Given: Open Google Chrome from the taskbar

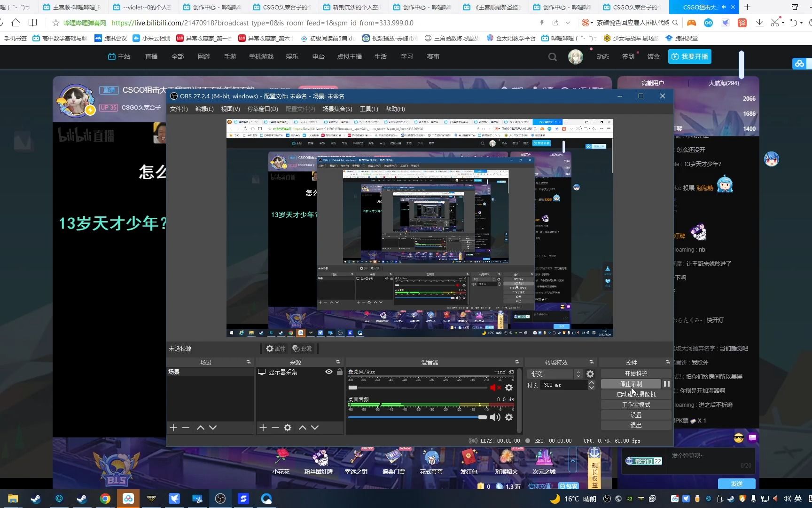Looking at the screenshot, I should [x=105, y=499].
